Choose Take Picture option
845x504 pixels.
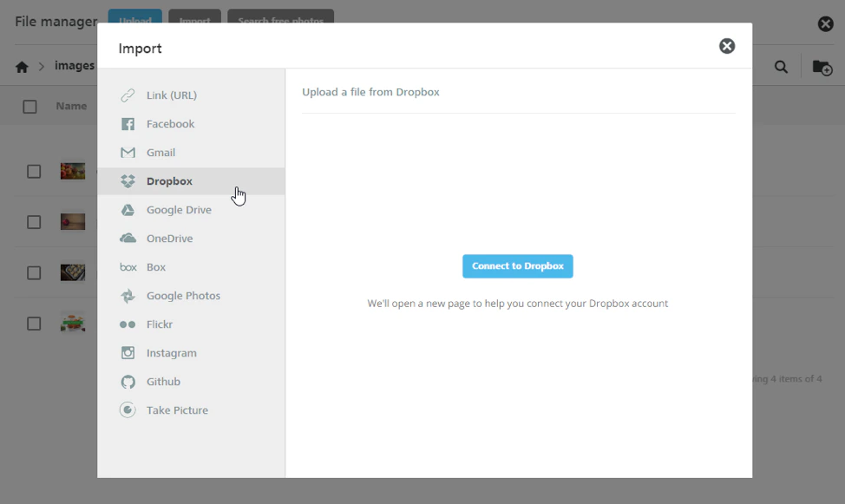pos(191,410)
